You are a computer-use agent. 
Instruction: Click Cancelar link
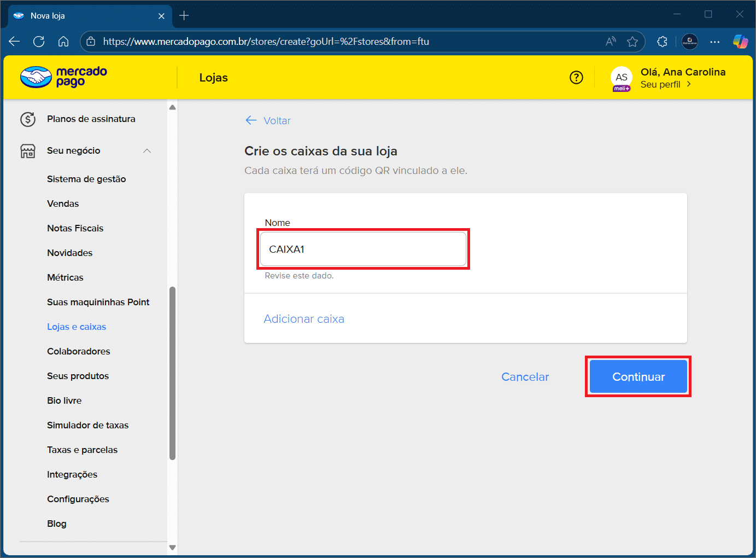coord(525,377)
